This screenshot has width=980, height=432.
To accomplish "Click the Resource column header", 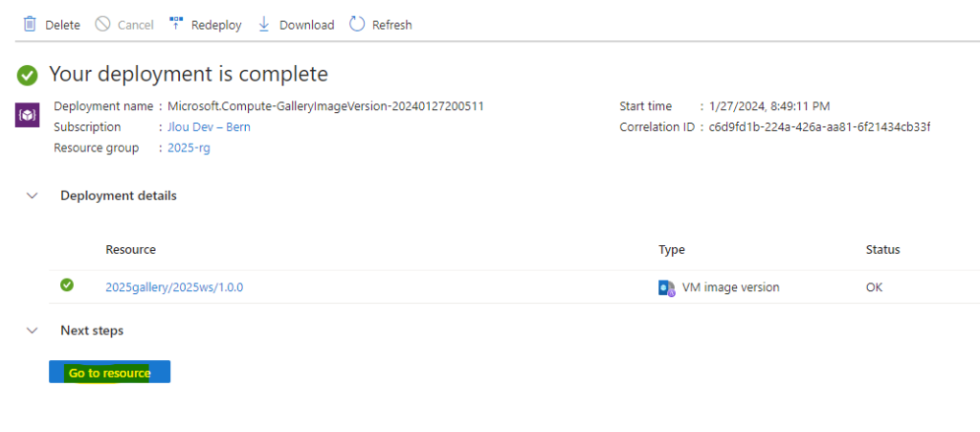I will tap(130, 250).
